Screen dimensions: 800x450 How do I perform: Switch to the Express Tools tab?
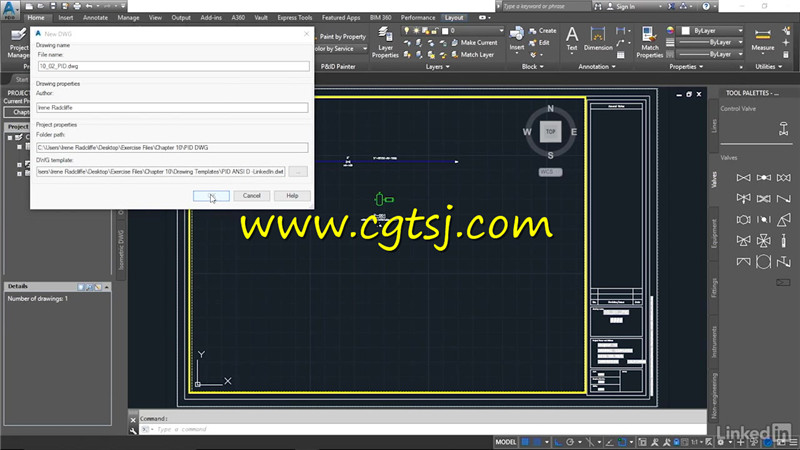tap(294, 17)
